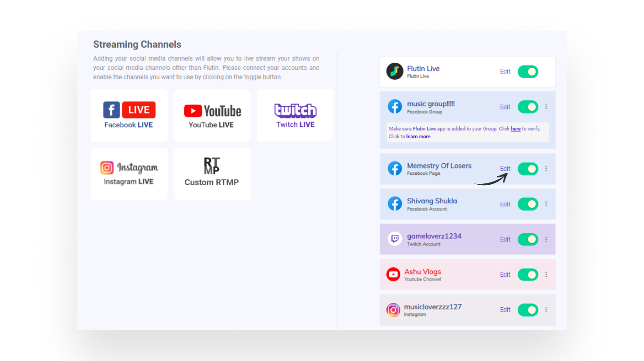Click Twitch icon beside gameloverz1234
The width and height of the screenshot is (644, 361).
(395, 239)
